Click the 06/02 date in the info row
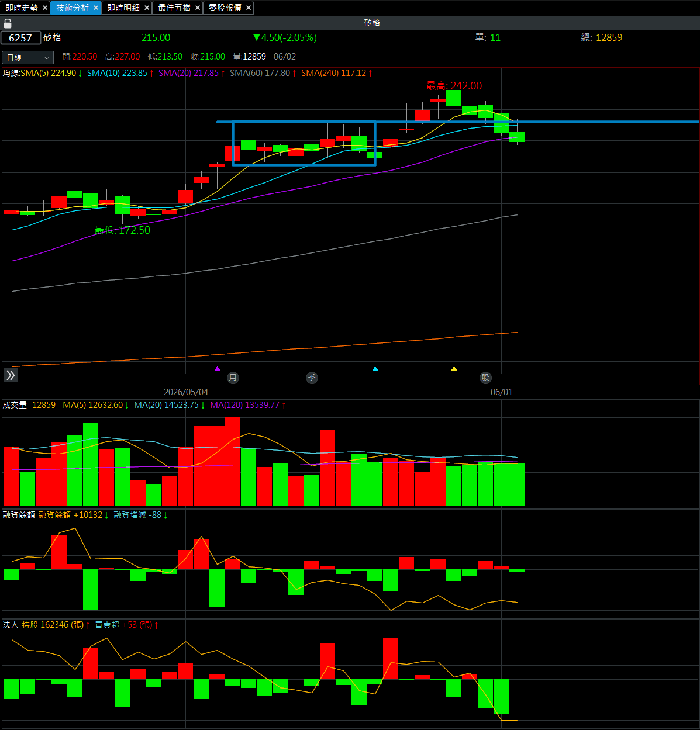 click(x=285, y=57)
